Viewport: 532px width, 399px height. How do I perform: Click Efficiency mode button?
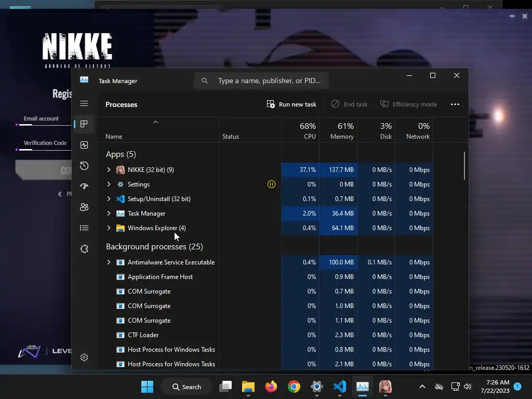(408, 104)
